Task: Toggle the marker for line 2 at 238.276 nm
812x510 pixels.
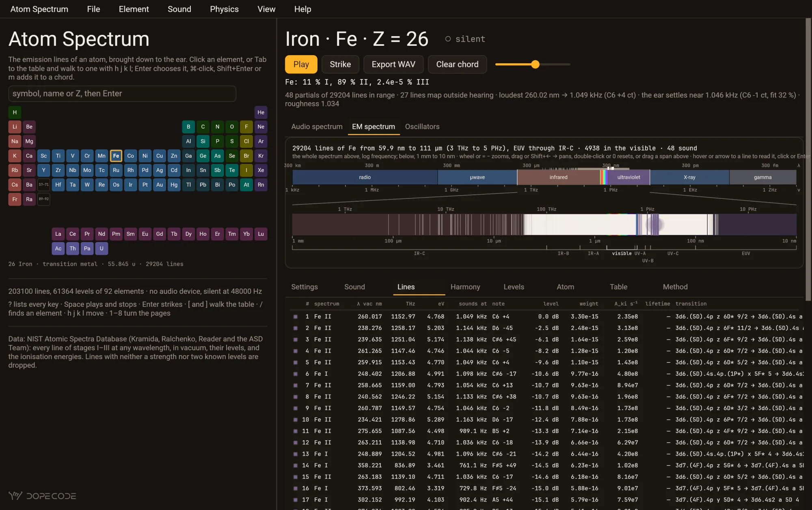Action: [296, 328]
